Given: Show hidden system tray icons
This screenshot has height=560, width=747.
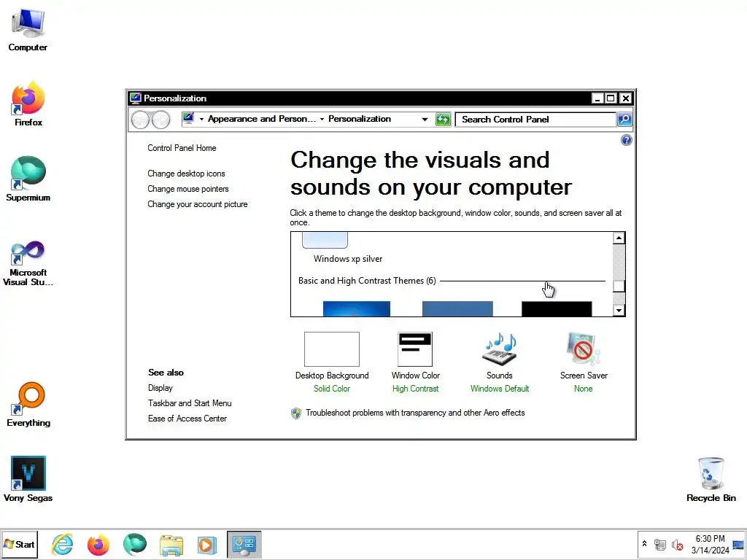Looking at the screenshot, I should [644, 543].
